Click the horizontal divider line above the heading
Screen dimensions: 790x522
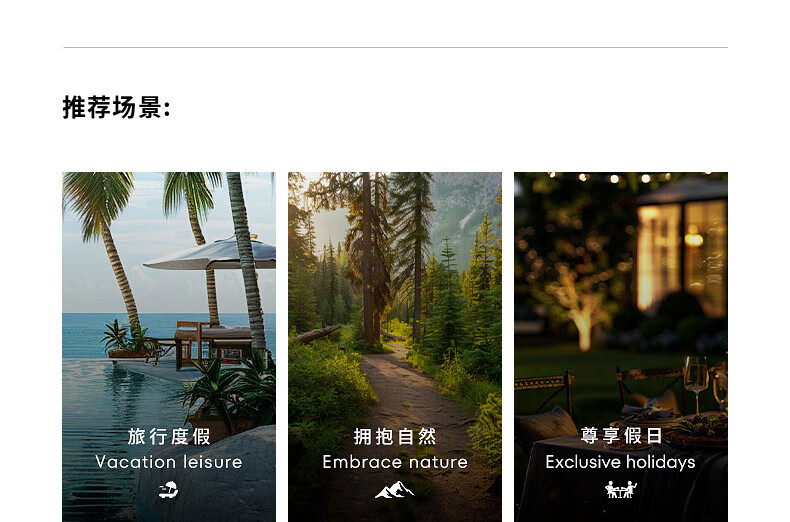pos(396,47)
